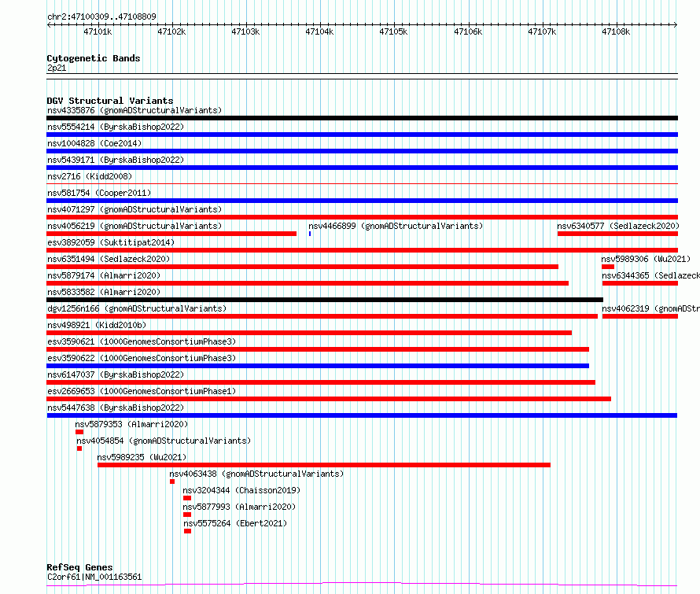The height and width of the screenshot is (594, 700).
Task: Click the nsv5879353 Almarri2020 label
Action: pyautogui.click(x=131, y=424)
